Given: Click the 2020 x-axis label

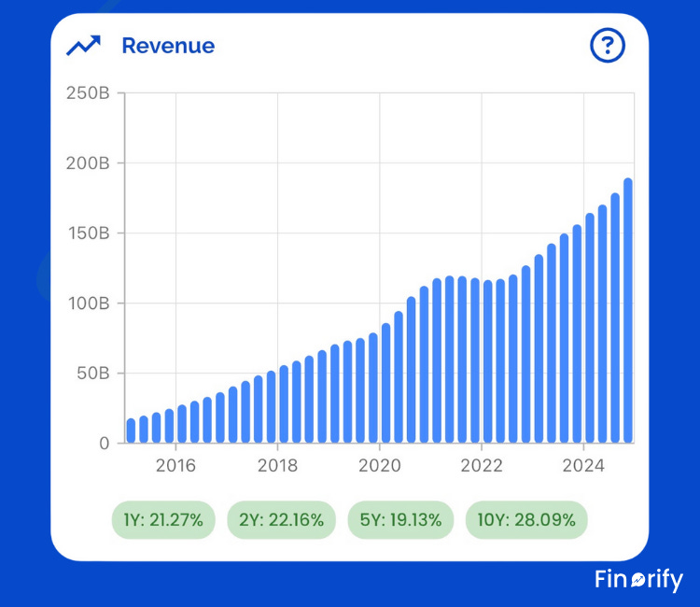Looking at the screenshot, I should (x=380, y=465).
